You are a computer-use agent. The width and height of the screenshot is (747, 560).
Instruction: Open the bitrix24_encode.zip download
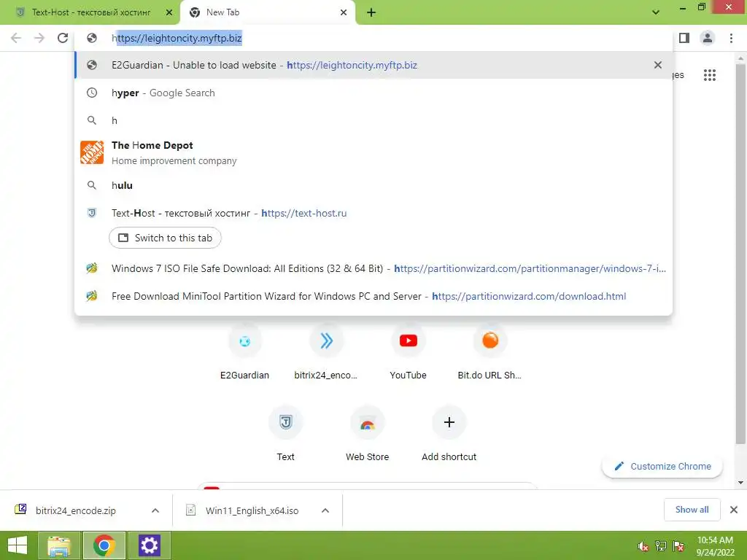[x=75, y=510]
